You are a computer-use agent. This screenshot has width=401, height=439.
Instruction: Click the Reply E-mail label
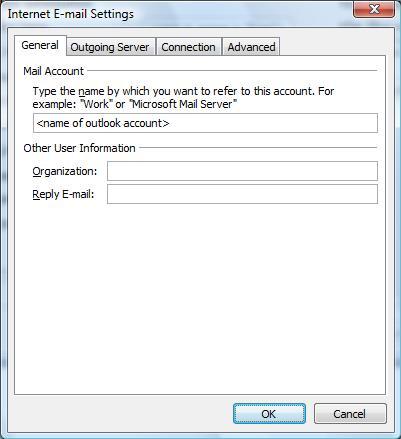[x=63, y=194]
